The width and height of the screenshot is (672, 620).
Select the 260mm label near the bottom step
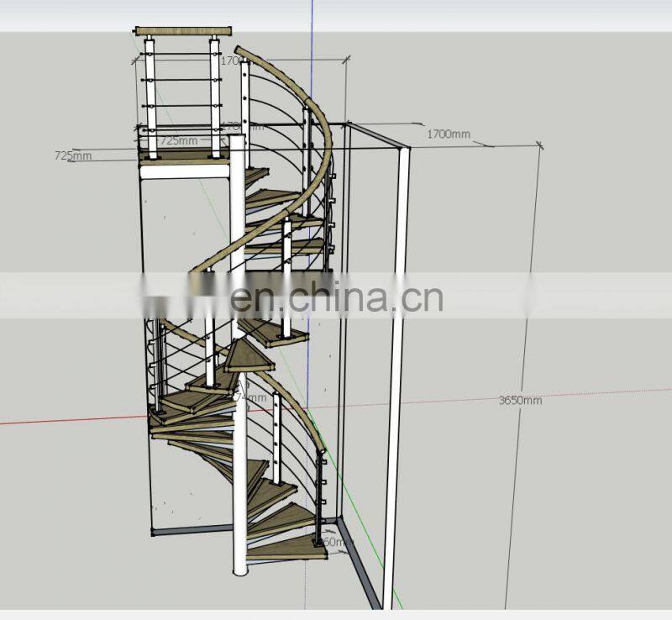(x=330, y=542)
